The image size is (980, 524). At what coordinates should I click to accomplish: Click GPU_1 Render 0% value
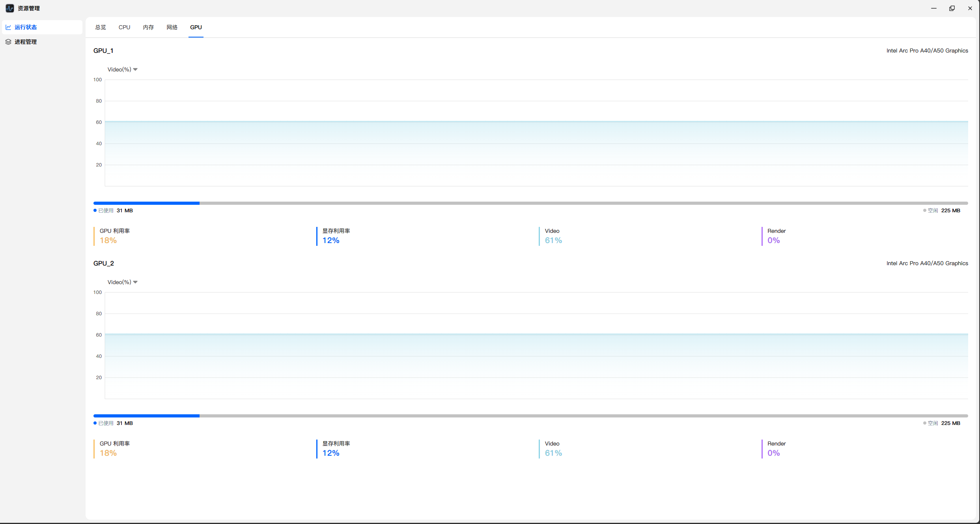[x=774, y=240]
